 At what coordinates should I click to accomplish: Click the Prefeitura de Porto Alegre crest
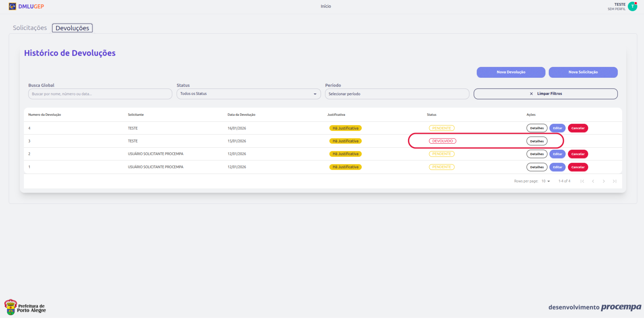[x=11, y=307]
